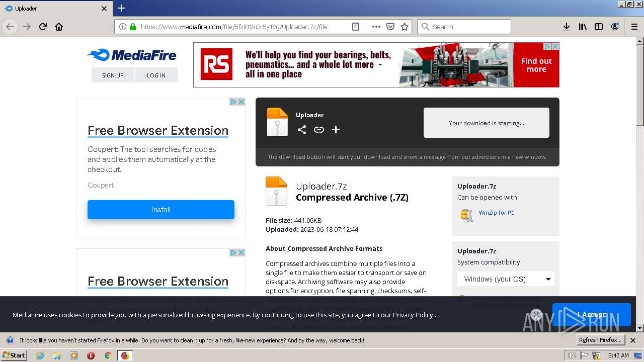Switch to Firefox taskbar button
Viewport: 644px width, 362px height.
(125, 355)
